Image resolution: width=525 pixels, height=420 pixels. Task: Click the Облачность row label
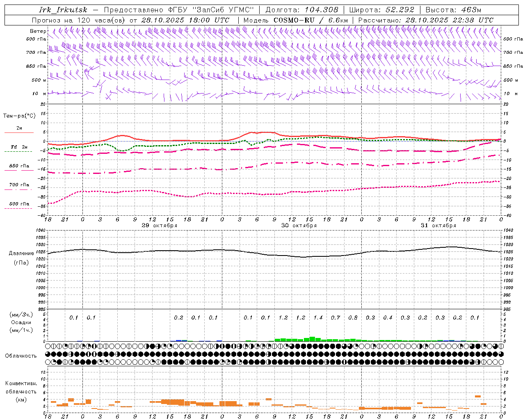pos(21,356)
